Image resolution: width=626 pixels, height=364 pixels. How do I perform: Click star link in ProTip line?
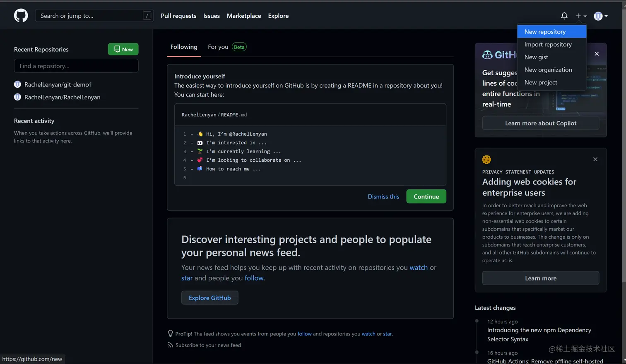click(x=387, y=334)
